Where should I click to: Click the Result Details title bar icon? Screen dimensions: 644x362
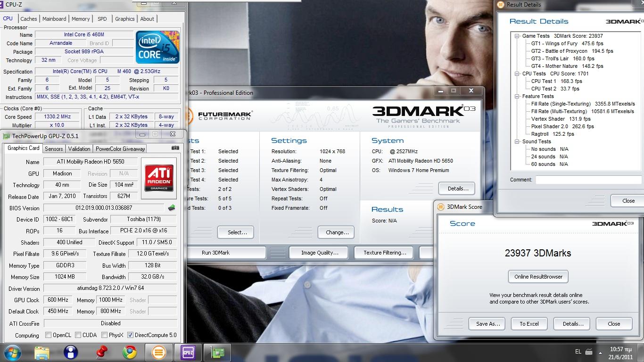[x=500, y=5]
